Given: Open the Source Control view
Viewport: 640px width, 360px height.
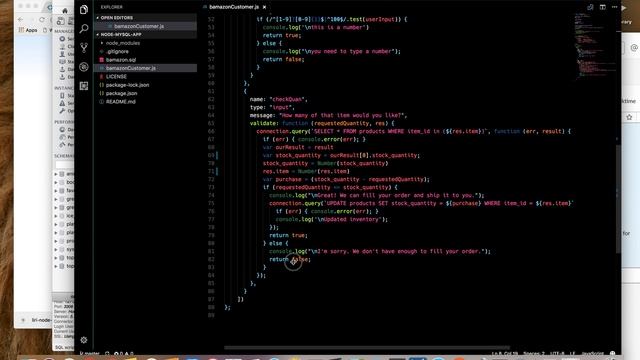Looking at the screenshot, I should click(x=84, y=47).
